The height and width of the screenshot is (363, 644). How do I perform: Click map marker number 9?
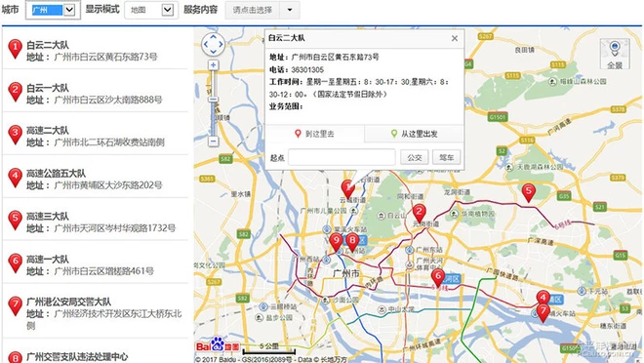pyautogui.click(x=336, y=242)
